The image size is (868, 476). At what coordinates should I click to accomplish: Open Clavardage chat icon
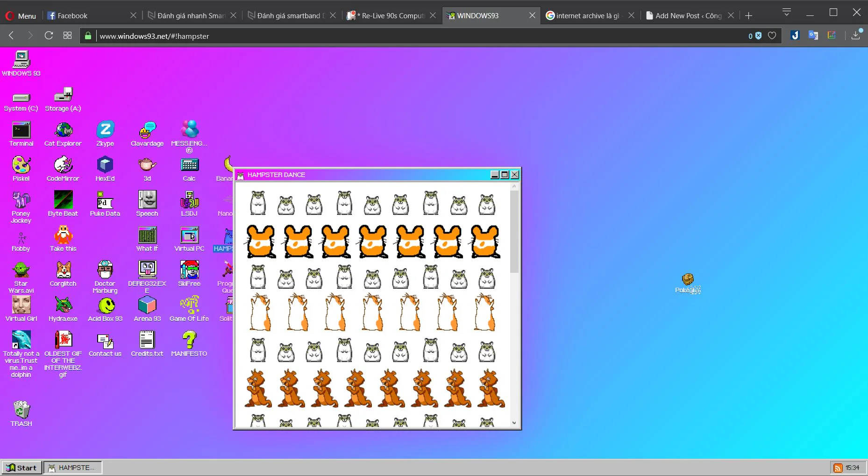147,134
